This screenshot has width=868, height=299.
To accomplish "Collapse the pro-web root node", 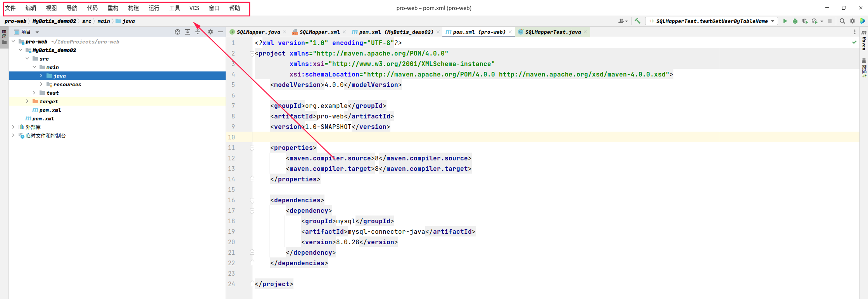I will click(14, 42).
